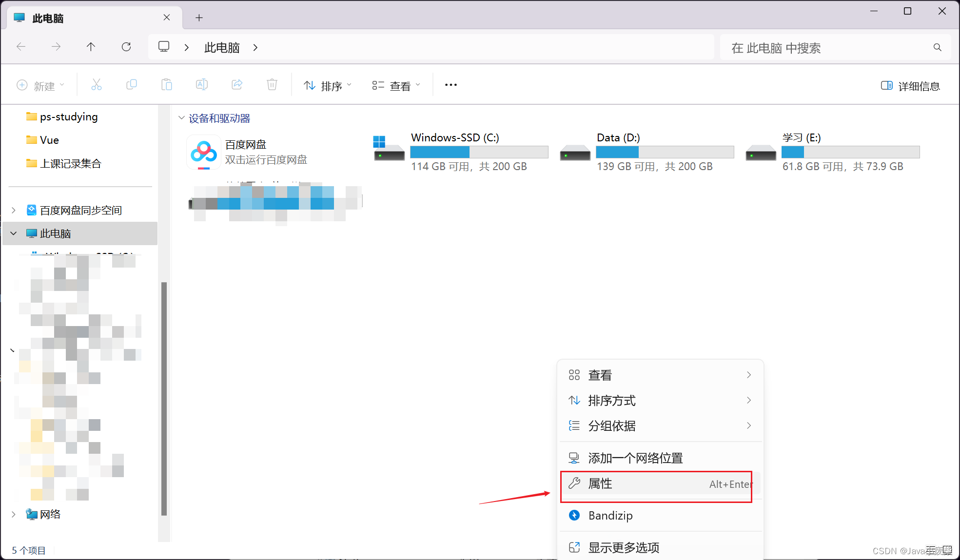Open the 排序 sort dropdown
This screenshot has height=560, width=960.
click(x=327, y=86)
